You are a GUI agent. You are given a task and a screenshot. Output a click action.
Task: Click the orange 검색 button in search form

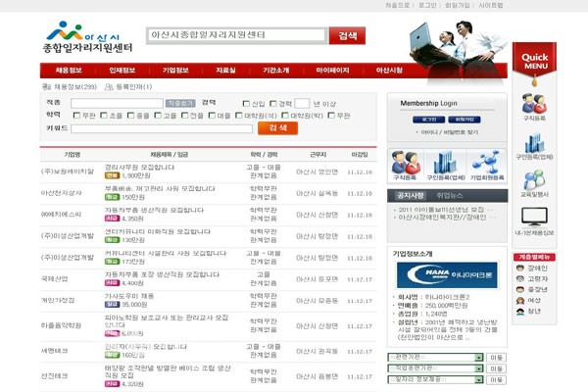point(276,127)
